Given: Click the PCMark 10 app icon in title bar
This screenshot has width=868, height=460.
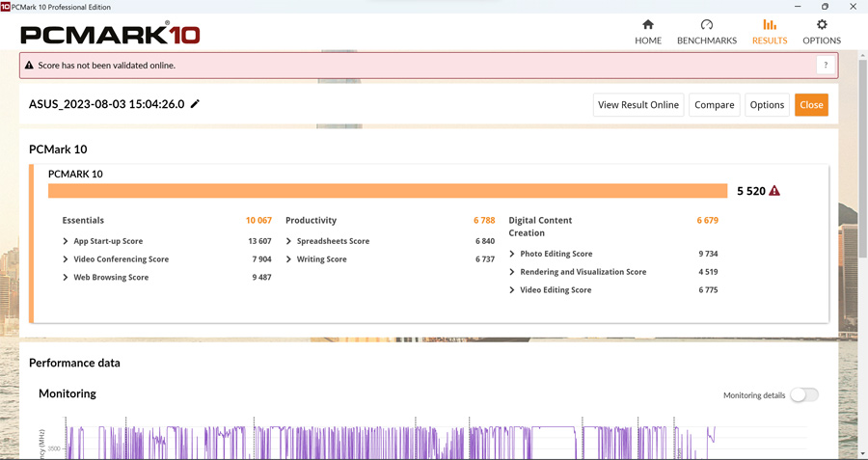Looking at the screenshot, I should click(5, 7).
